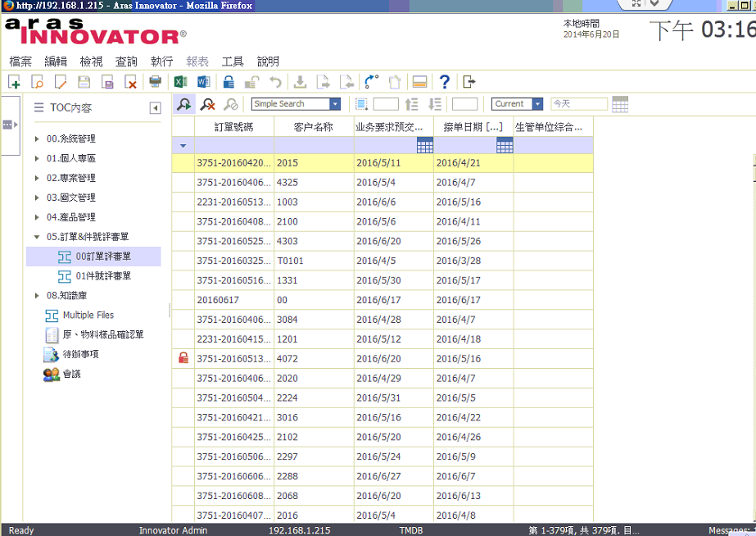The height and width of the screenshot is (536, 756).
Task: Click the View item magnifier icon
Action: [37, 82]
